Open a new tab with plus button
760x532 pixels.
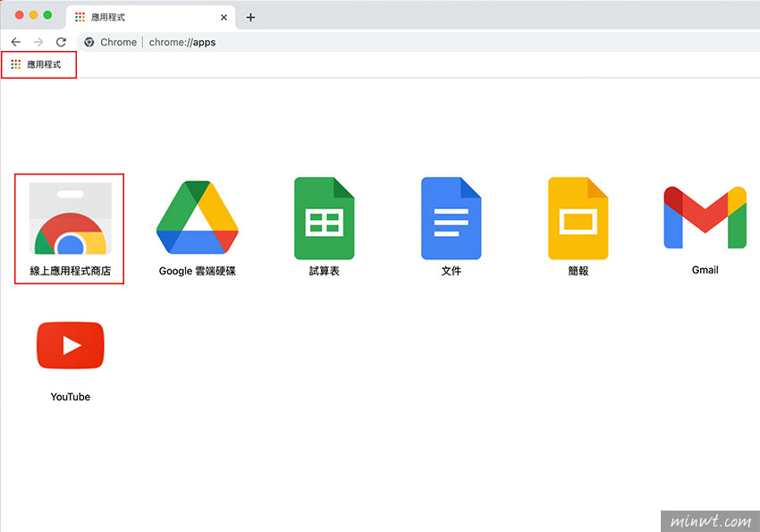tap(250, 18)
